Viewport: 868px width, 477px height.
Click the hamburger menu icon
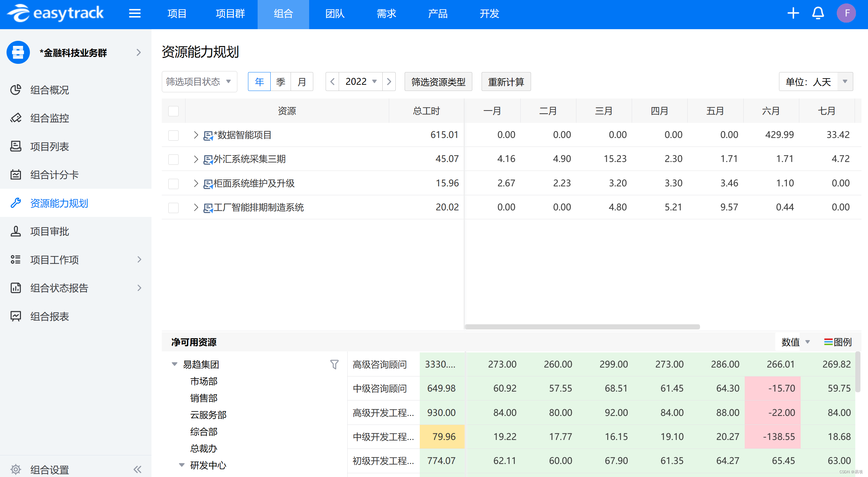pyautogui.click(x=135, y=14)
